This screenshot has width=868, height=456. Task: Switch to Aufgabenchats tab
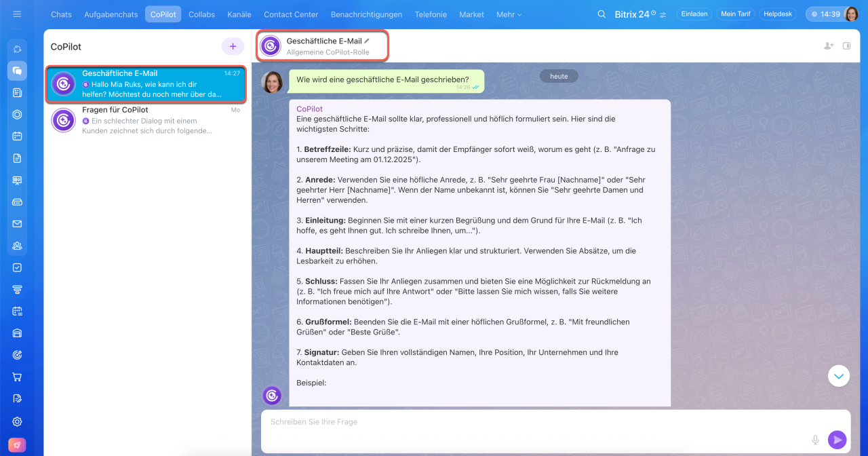click(x=111, y=14)
